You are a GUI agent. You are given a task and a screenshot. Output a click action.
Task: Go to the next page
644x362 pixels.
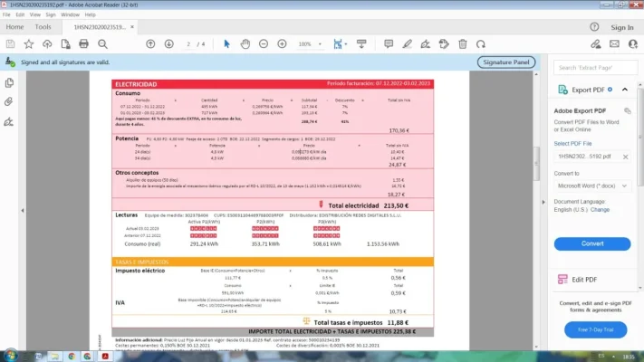point(169,44)
